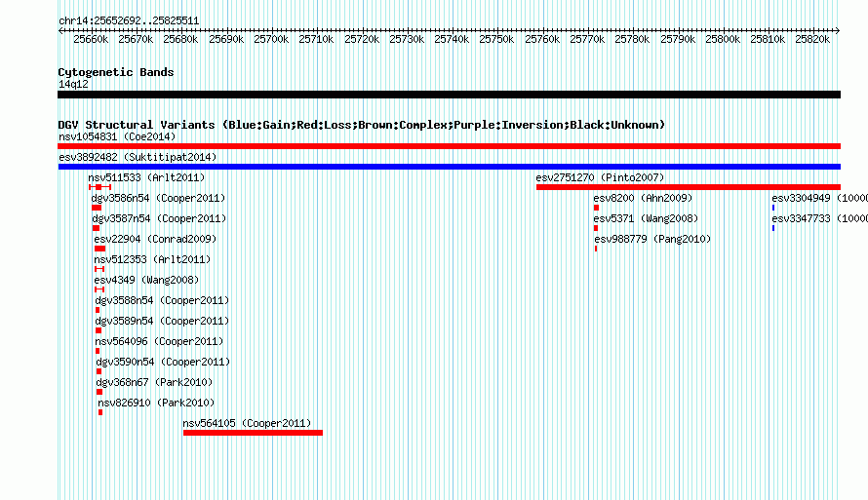Viewport: 868px width, 500px height.
Task: Click the red esv2751270 loss bar
Action: 689,187
